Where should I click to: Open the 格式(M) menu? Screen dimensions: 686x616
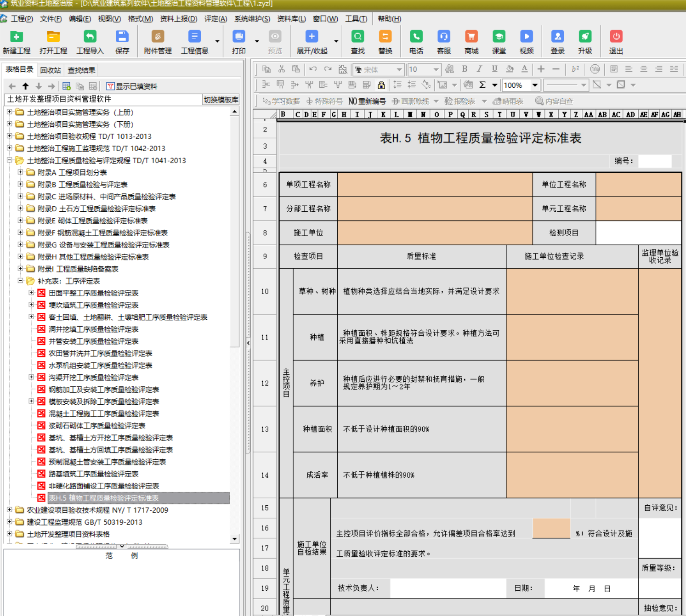pyautogui.click(x=140, y=19)
